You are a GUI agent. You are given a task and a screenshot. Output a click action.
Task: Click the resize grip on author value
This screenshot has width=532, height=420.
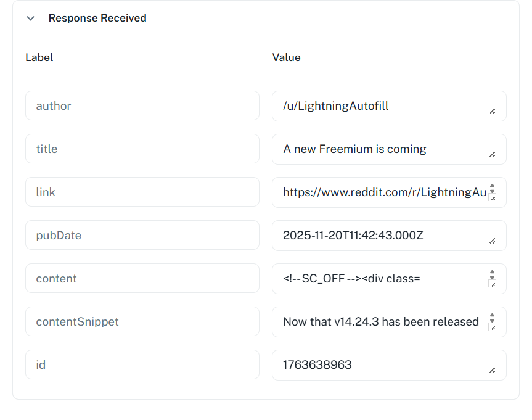point(492,112)
